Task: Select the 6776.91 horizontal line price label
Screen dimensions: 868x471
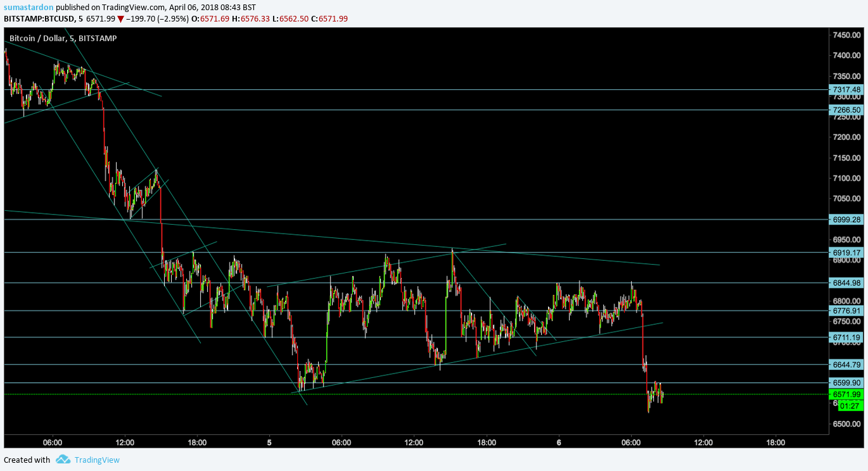Action: [x=846, y=311]
